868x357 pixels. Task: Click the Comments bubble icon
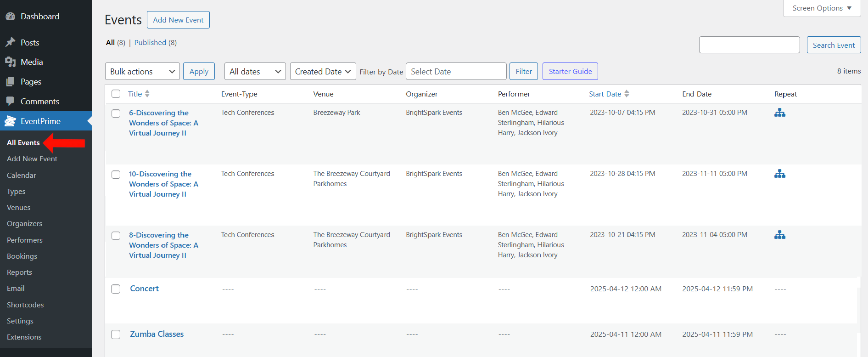coord(10,101)
